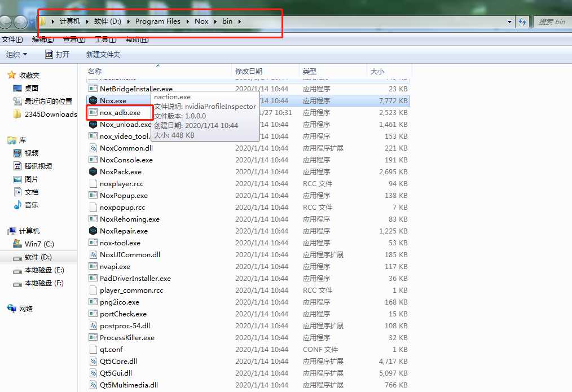This screenshot has height=392, width=572.
Task: Select NoxRehoming.exe file name
Action: tap(130, 219)
